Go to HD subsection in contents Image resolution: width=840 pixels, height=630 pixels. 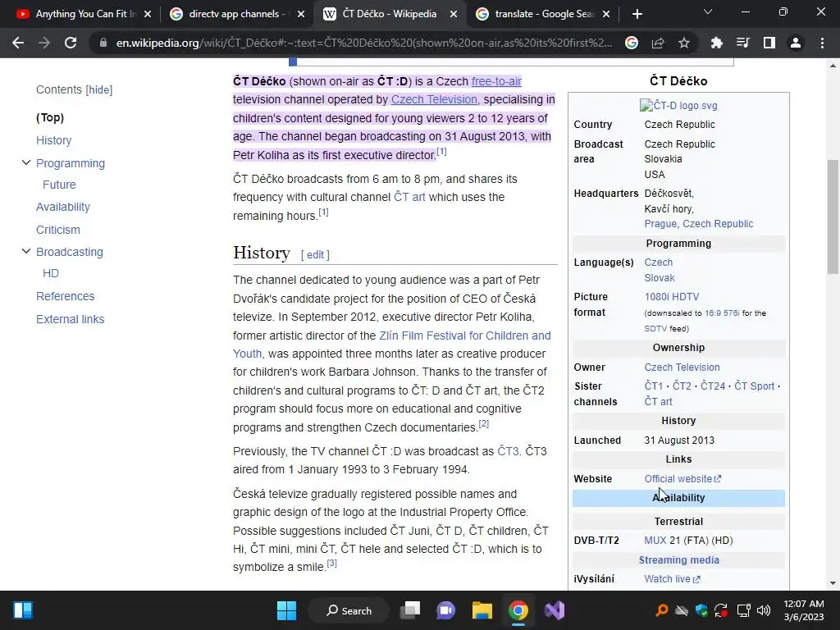(x=50, y=273)
